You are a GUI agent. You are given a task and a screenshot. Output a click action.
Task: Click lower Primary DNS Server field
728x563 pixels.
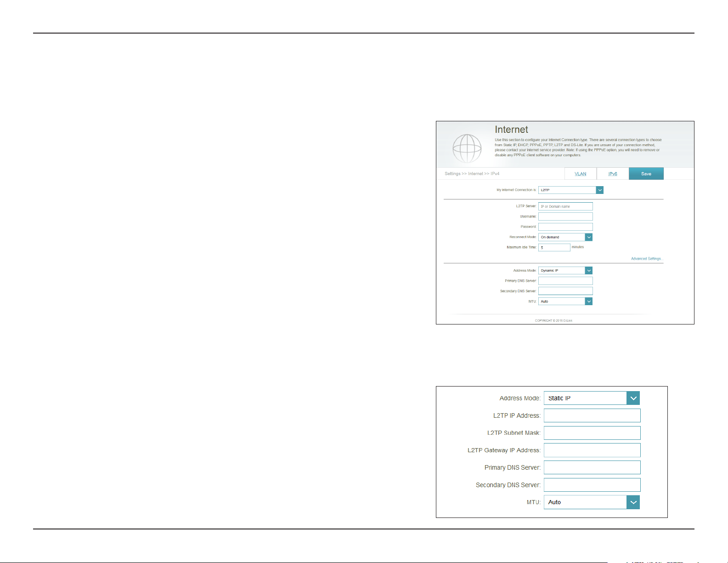point(592,467)
